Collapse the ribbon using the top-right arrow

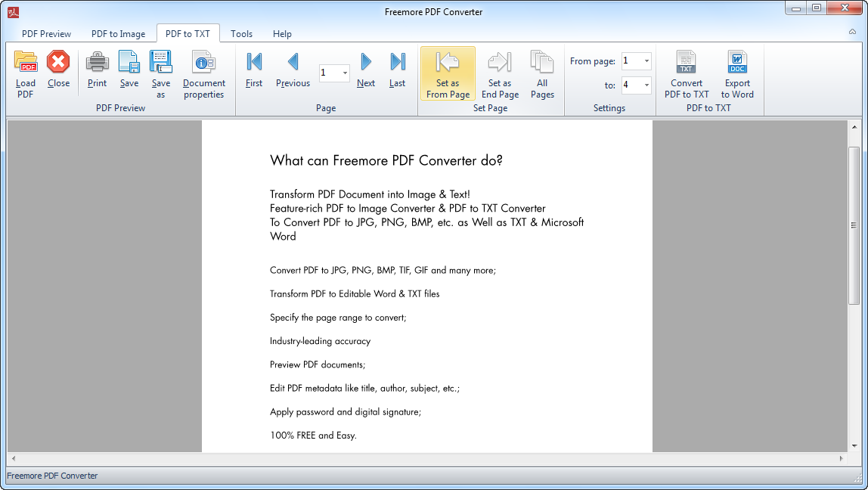[x=852, y=33]
